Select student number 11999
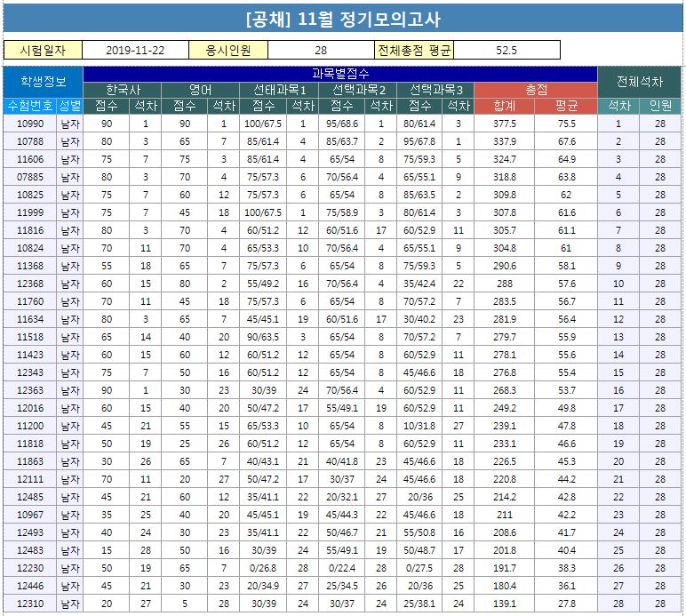This screenshot has width=686, height=616. [29, 212]
